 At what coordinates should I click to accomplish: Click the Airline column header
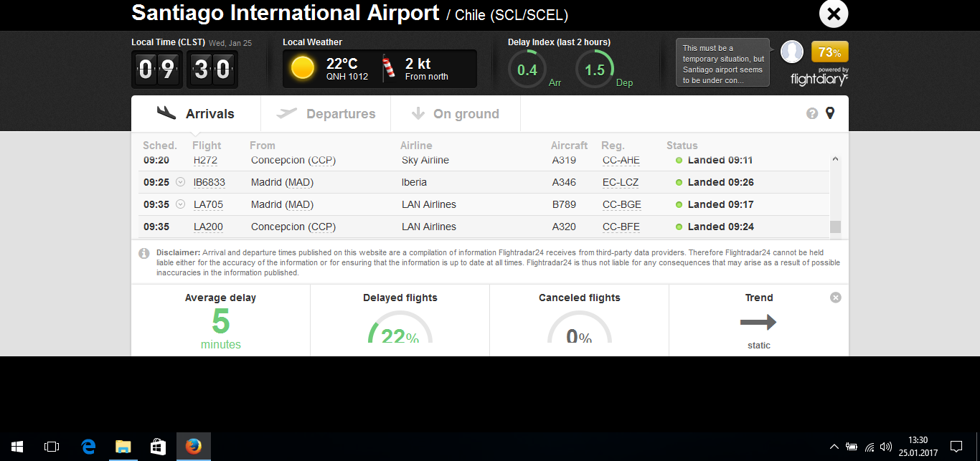[x=416, y=146]
